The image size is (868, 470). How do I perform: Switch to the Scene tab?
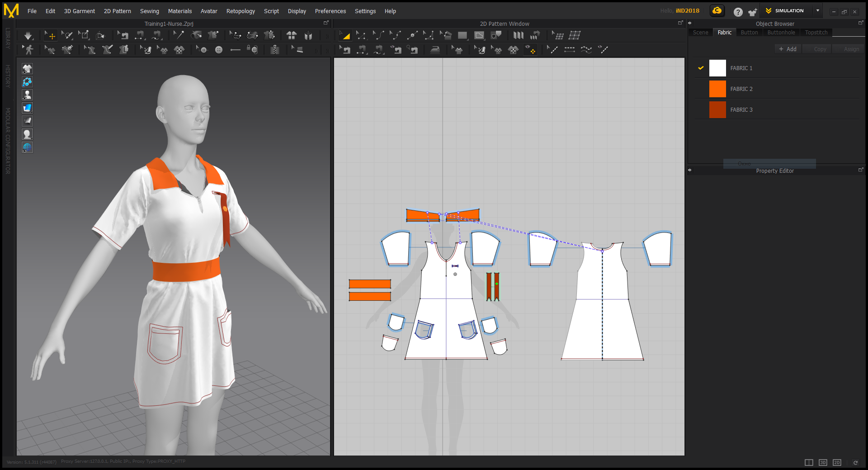(700, 33)
